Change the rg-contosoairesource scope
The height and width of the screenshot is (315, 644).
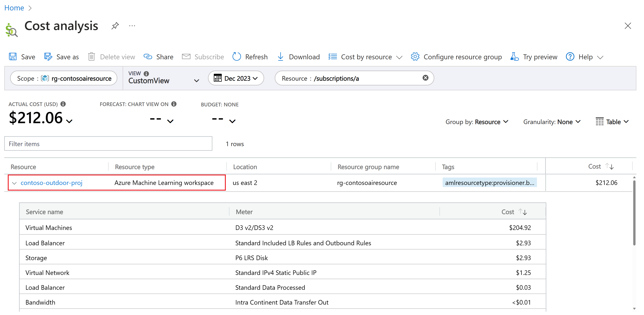point(64,78)
